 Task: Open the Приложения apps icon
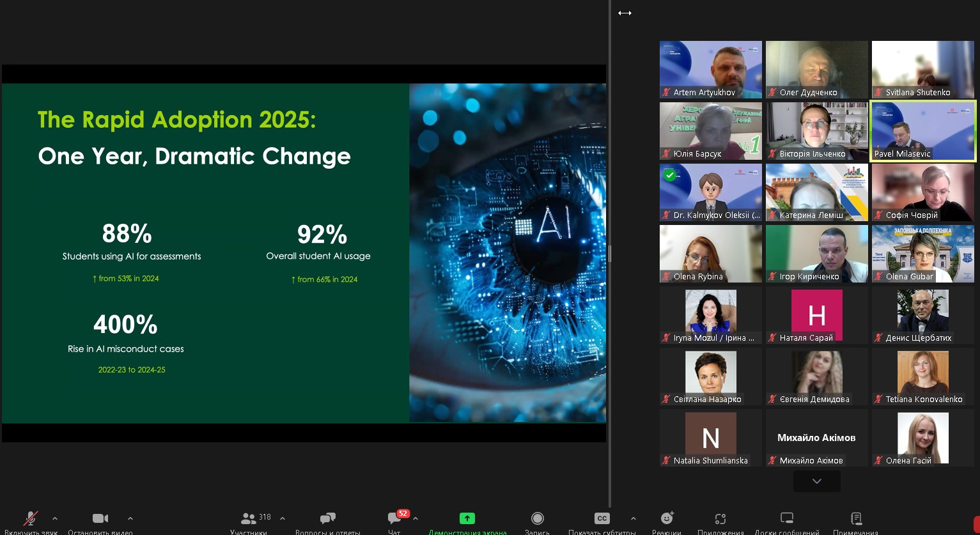(x=720, y=518)
